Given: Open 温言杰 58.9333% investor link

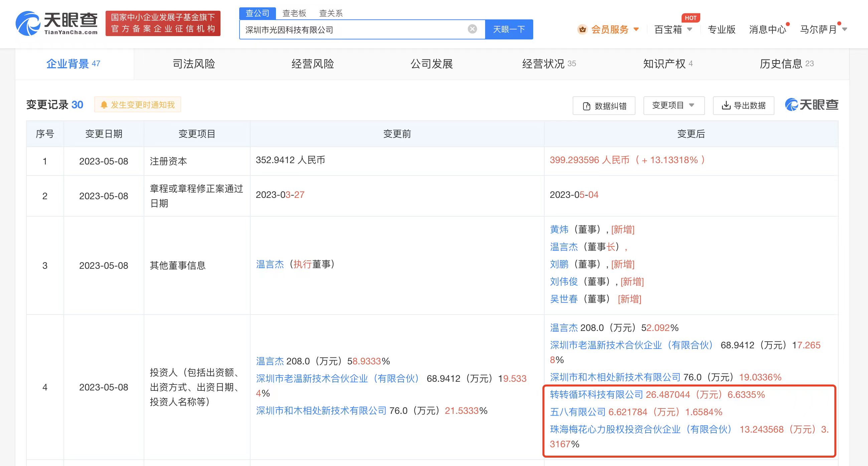Looking at the screenshot, I should click(x=270, y=361).
